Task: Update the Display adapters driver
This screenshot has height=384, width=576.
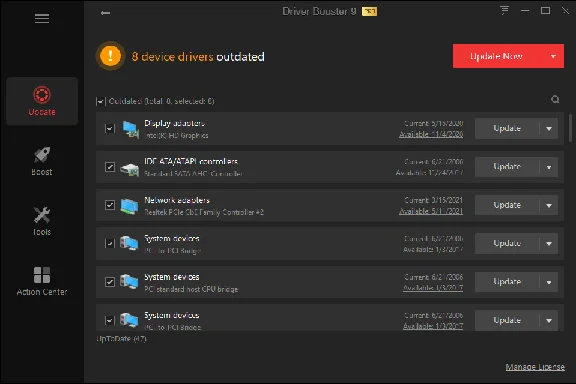Action: coord(507,129)
